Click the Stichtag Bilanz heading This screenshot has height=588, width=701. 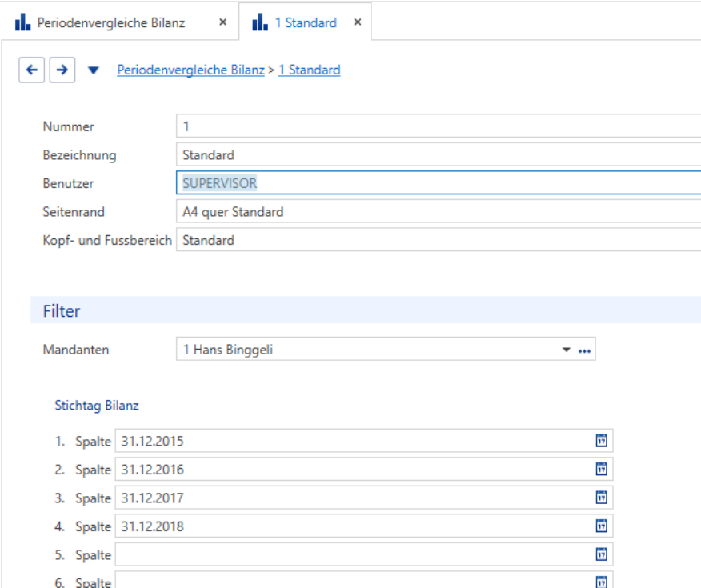97,406
